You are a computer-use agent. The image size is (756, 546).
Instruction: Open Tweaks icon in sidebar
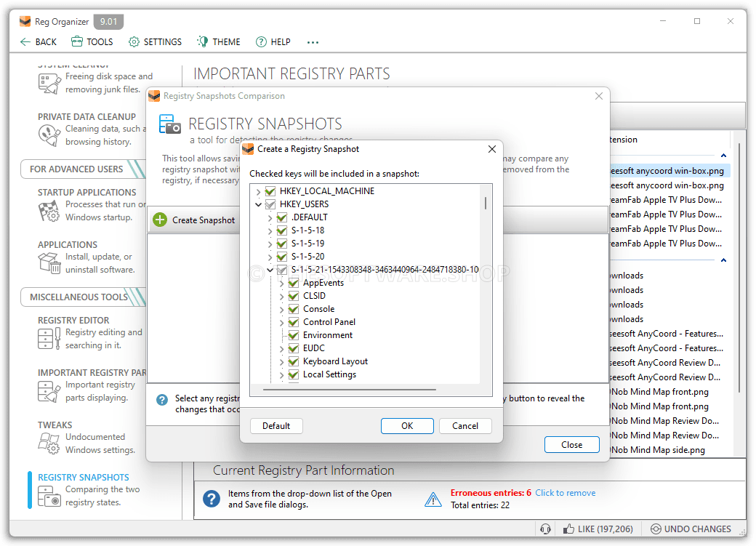pos(49,443)
